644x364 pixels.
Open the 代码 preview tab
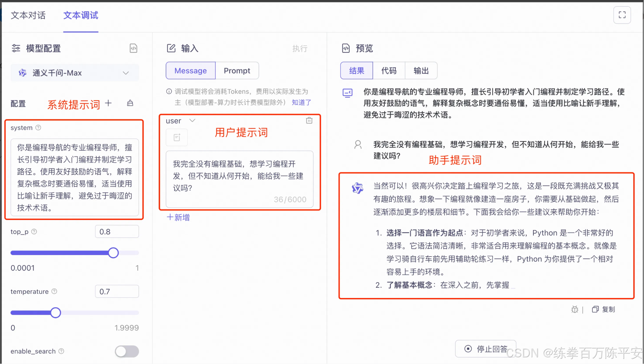389,71
